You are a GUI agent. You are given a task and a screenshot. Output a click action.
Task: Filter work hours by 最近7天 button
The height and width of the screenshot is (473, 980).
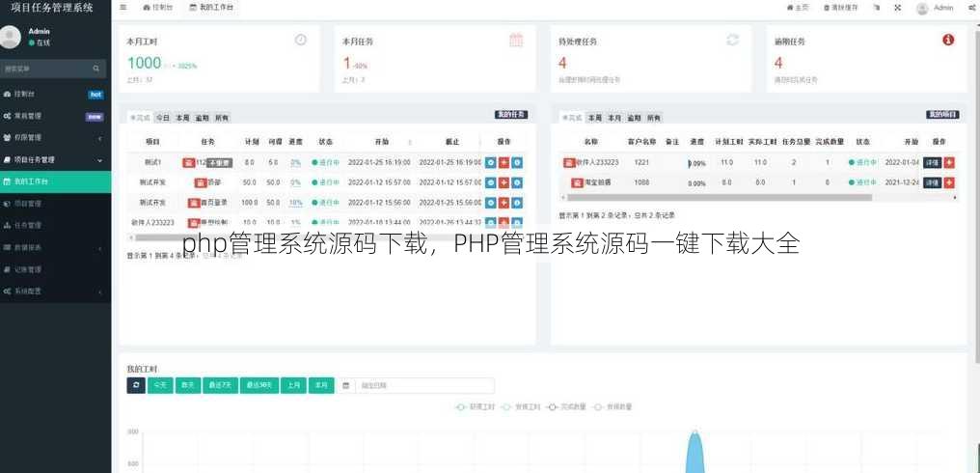pos(220,385)
